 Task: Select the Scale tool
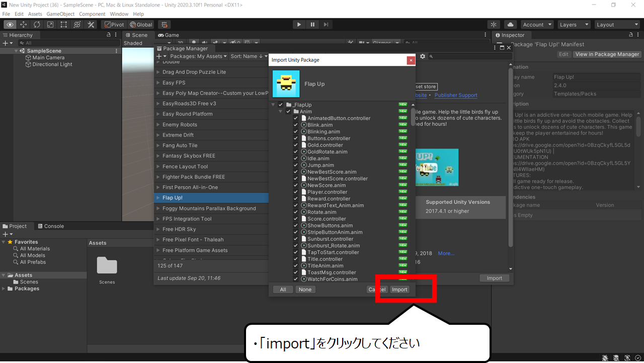click(50, 25)
